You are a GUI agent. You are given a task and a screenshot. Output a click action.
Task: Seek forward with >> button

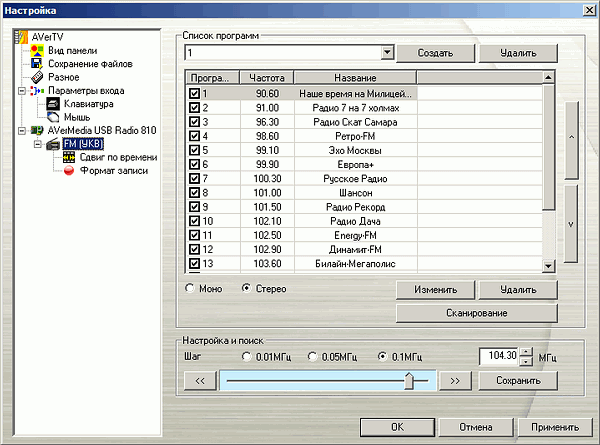(x=455, y=381)
